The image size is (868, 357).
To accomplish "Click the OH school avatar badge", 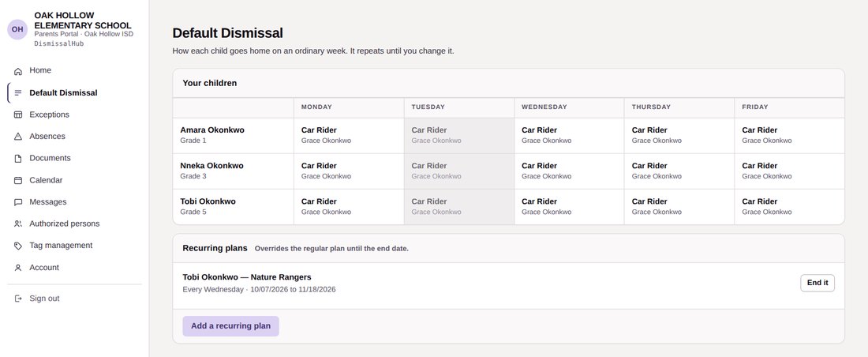I will (17, 29).
